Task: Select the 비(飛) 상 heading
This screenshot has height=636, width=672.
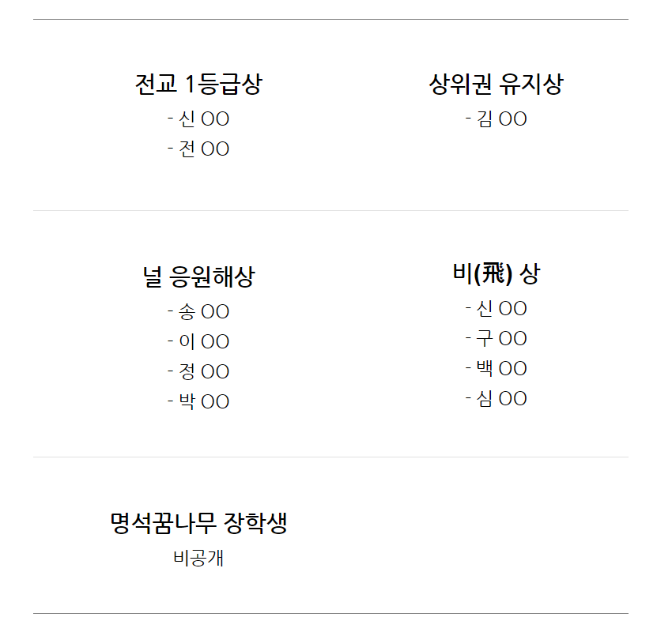Action: point(496,273)
